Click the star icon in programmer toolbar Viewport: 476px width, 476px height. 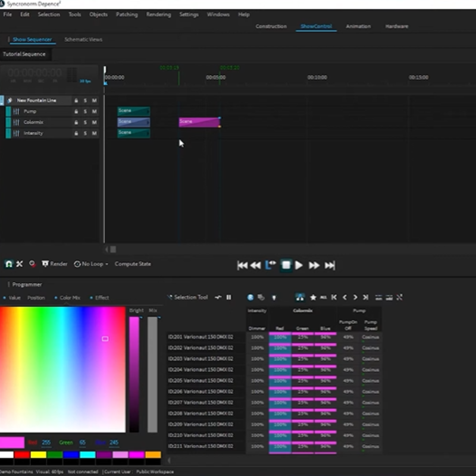(x=313, y=297)
